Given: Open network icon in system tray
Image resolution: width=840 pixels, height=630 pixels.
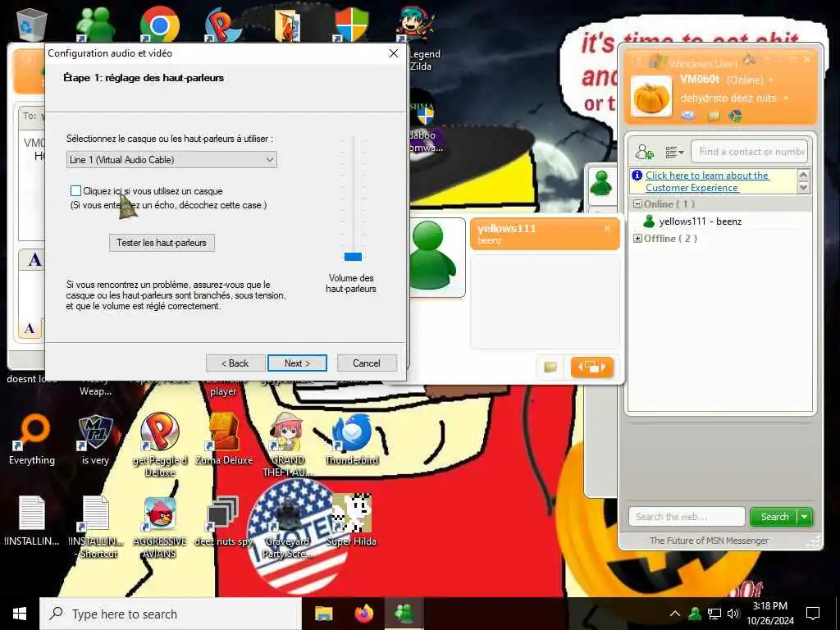Looking at the screenshot, I should [x=714, y=614].
